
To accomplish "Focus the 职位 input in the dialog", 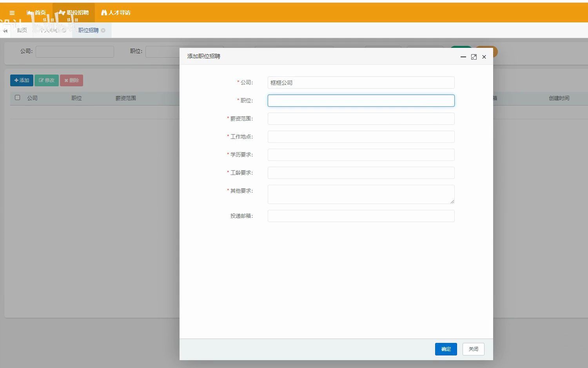I will [x=361, y=100].
